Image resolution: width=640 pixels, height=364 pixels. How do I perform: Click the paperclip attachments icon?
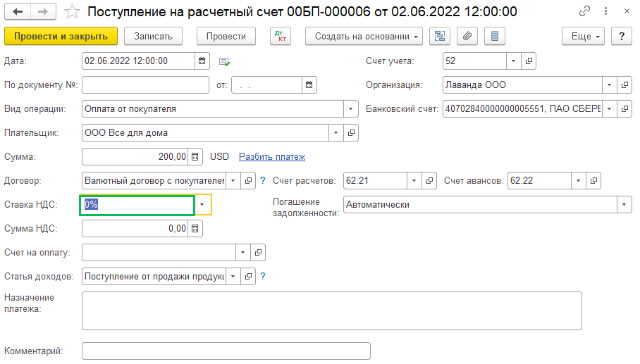(x=467, y=37)
